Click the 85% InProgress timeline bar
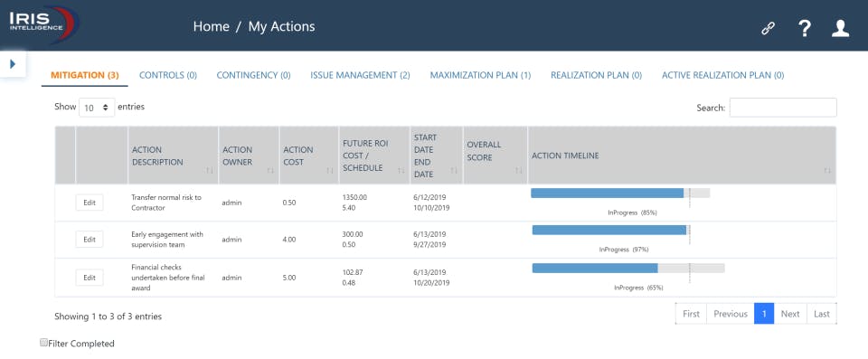This screenshot has height=359, width=868. tap(620, 193)
